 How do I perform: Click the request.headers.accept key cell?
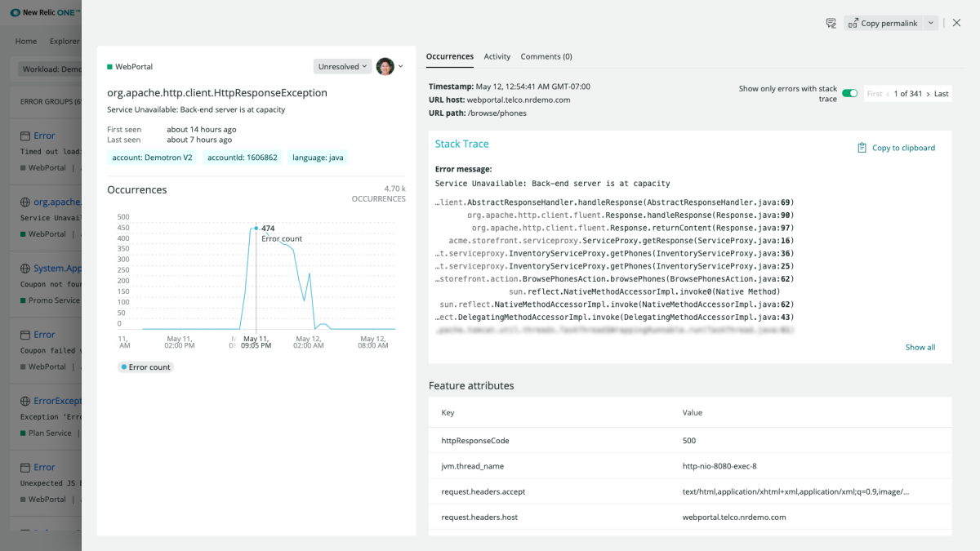483,491
